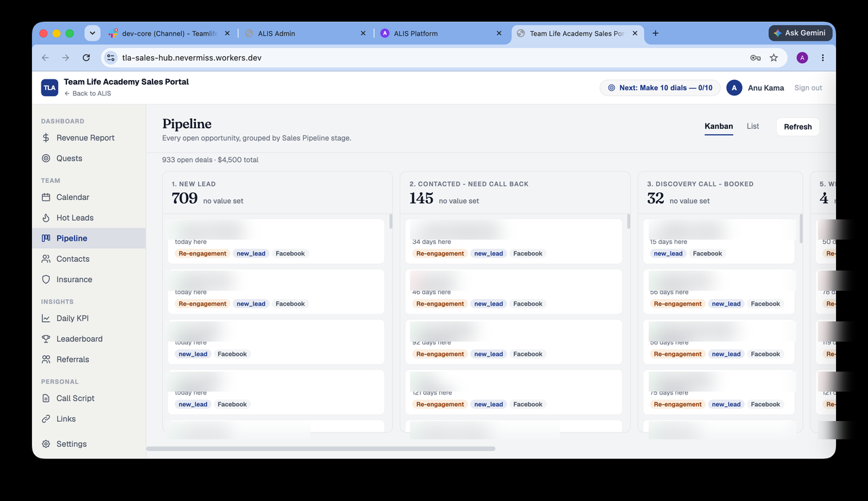Click Re-engagement tag on 46 days card
The image size is (868, 501).
(x=440, y=304)
